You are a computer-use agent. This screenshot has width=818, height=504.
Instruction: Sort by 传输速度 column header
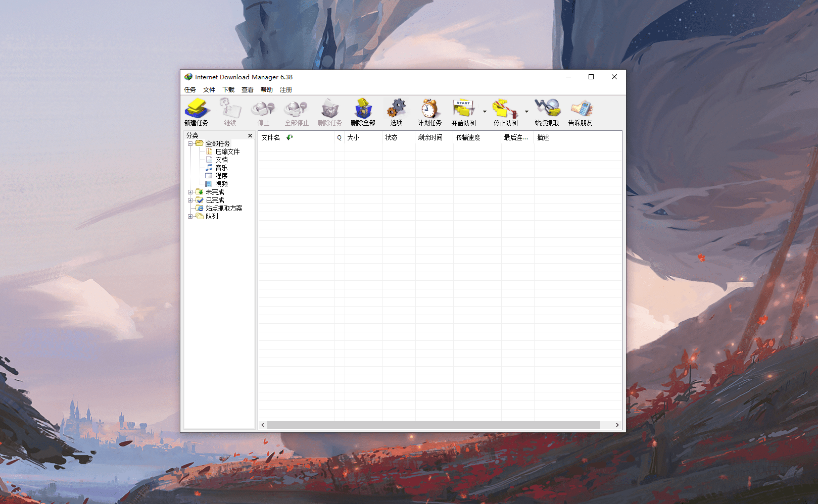tap(477, 137)
